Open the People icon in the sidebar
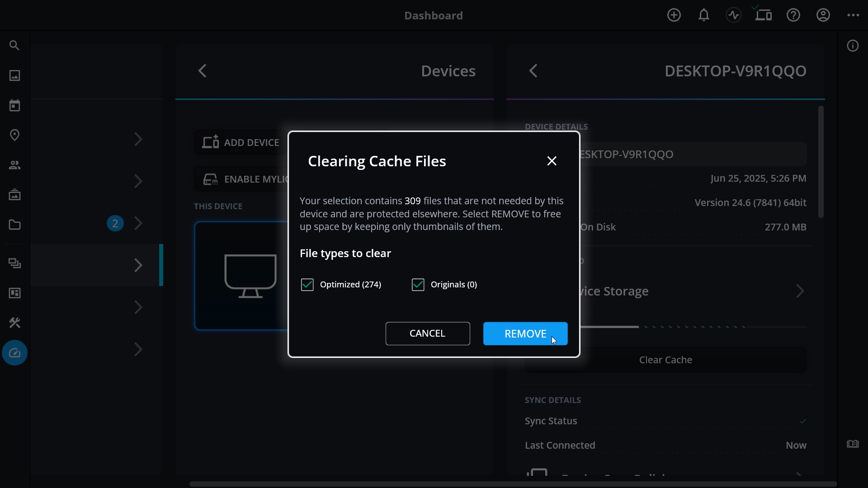The width and height of the screenshot is (868, 488). coord(14,165)
